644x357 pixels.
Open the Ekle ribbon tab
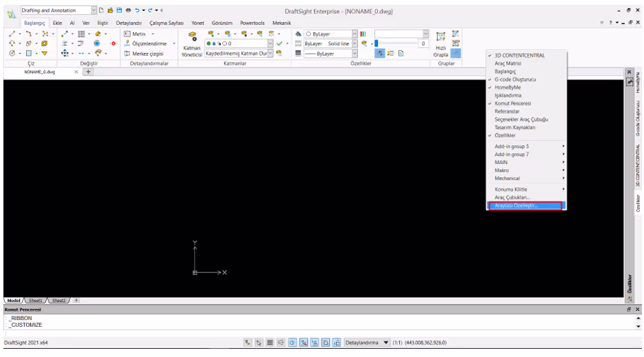tap(57, 23)
